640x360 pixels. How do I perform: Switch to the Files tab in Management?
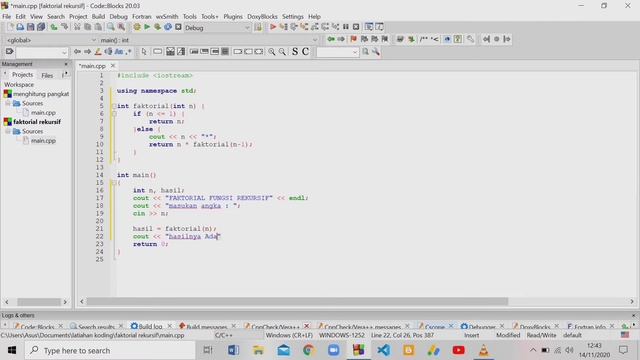click(x=47, y=76)
